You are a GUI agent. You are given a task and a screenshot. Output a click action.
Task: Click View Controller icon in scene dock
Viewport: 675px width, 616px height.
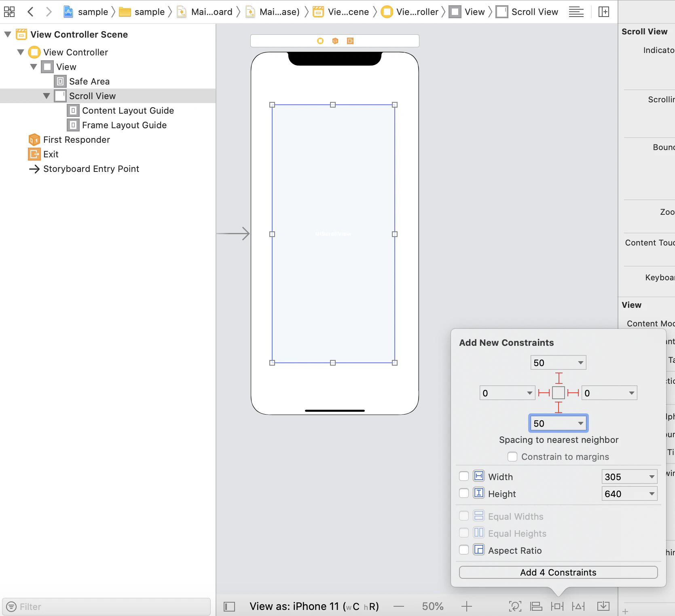pos(320,41)
